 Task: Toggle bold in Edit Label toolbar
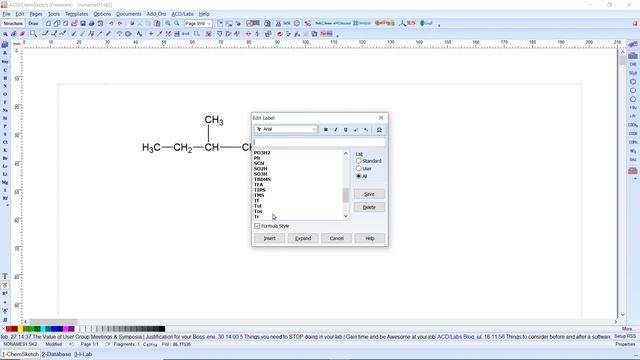coord(326,129)
